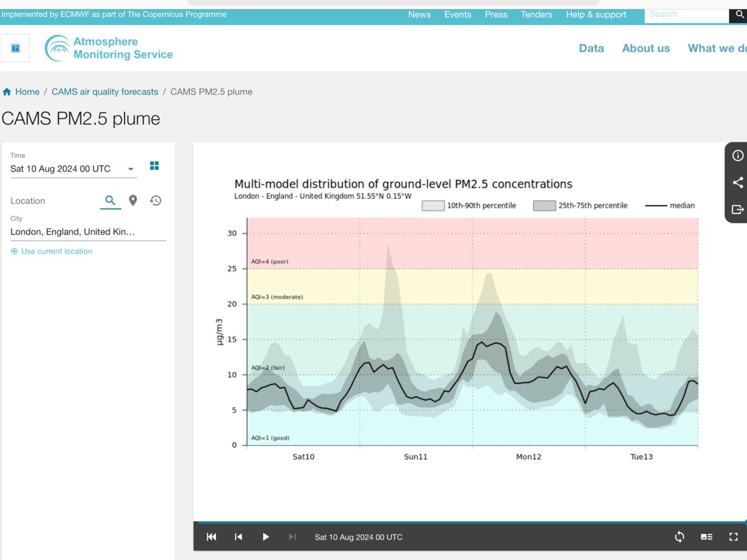Open the Help & support menu item

click(x=596, y=14)
